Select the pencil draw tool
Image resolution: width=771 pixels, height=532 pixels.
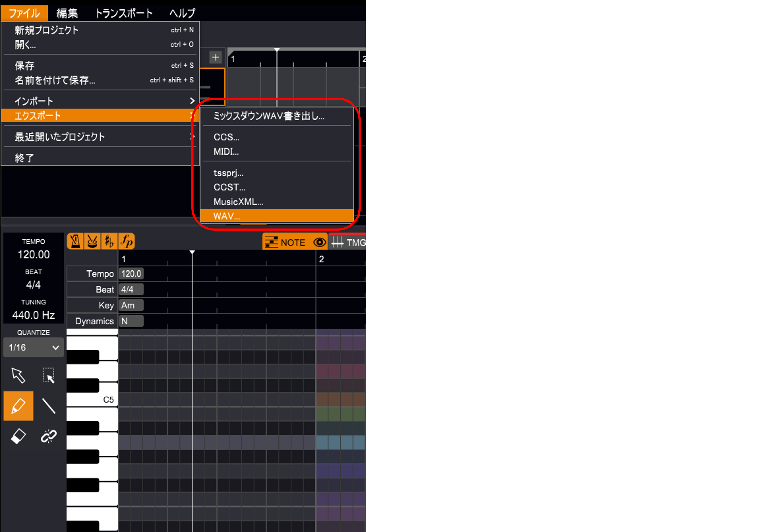pos(18,406)
